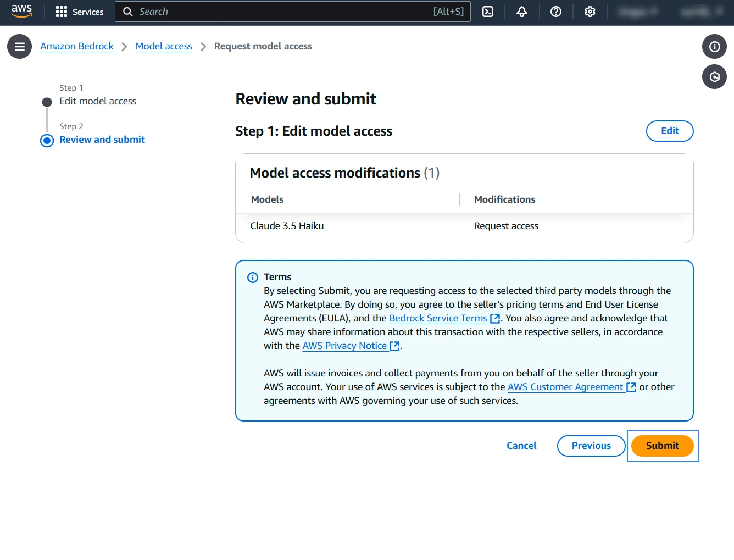Click the Modifications column header
The height and width of the screenshot is (560, 734).
(504, 199)
